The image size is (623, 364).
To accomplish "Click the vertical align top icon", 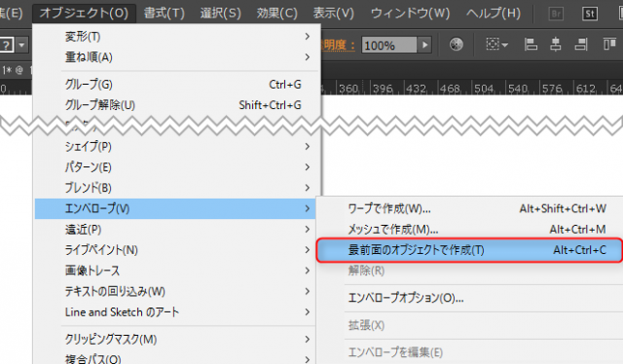I will pyautogui.click(x=609, y=44).
